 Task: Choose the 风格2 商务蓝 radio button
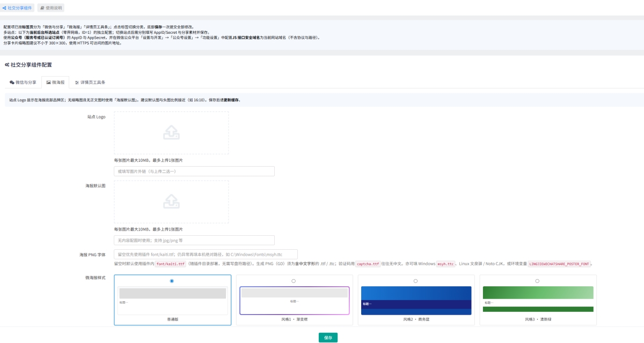click(415, 281)
